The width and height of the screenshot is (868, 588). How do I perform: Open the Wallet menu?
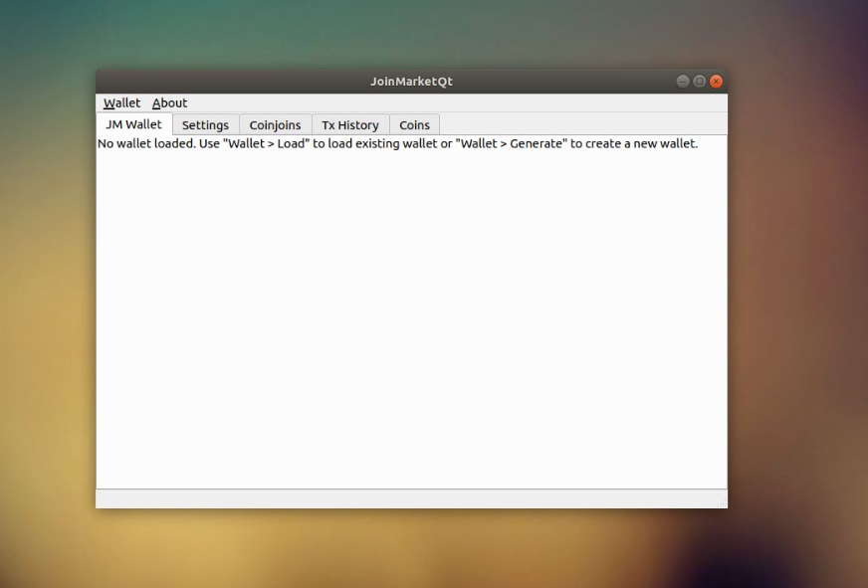[121, 102]
